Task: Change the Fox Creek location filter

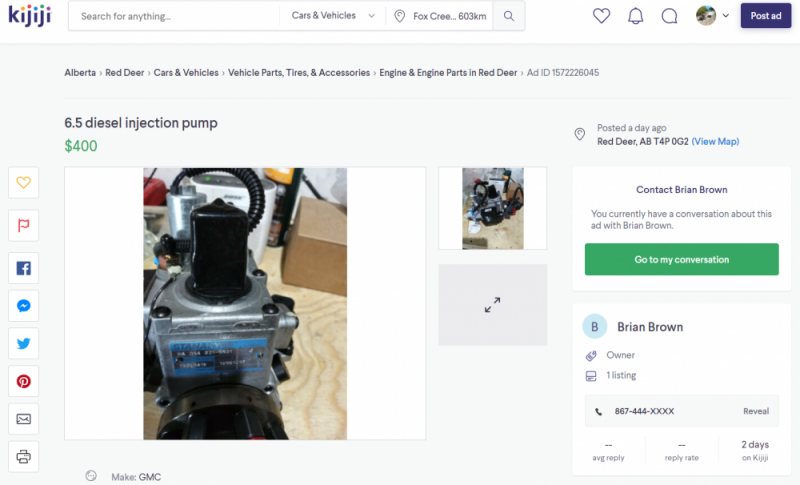Action: 439,16
